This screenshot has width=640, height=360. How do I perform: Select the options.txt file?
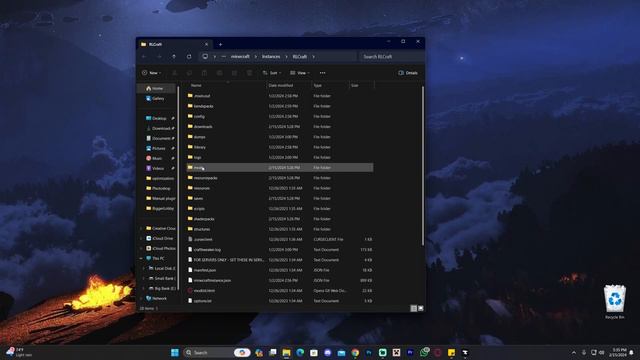click(202, 301)
